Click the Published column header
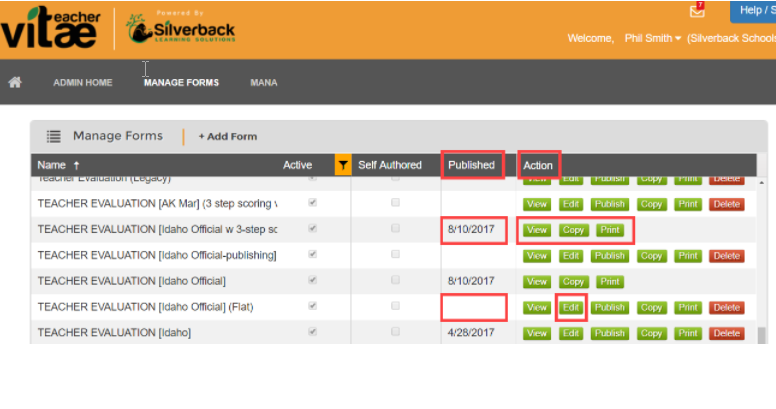The height and width of the screenshot is (409, 776). pos(471,165)
